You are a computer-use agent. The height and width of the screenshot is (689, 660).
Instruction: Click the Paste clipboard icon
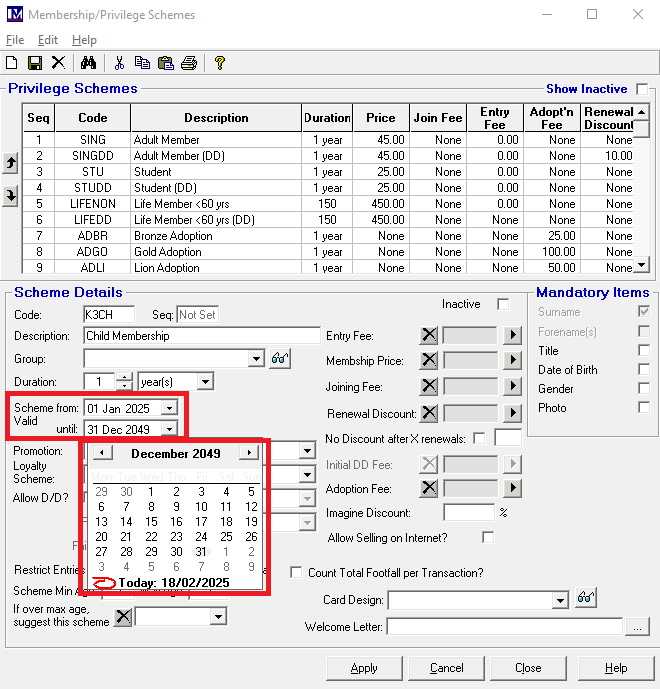[x=166, y=63]
